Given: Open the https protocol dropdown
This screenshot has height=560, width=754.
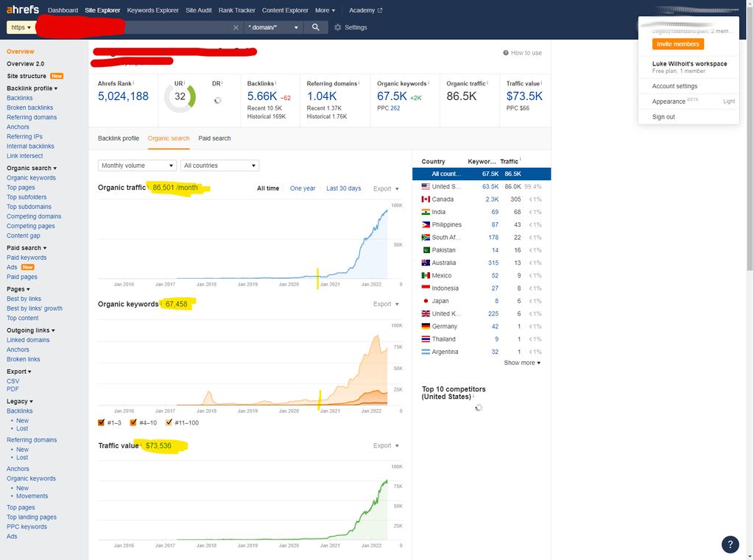Looking at the screenshot, I should [x=21, y=27].
